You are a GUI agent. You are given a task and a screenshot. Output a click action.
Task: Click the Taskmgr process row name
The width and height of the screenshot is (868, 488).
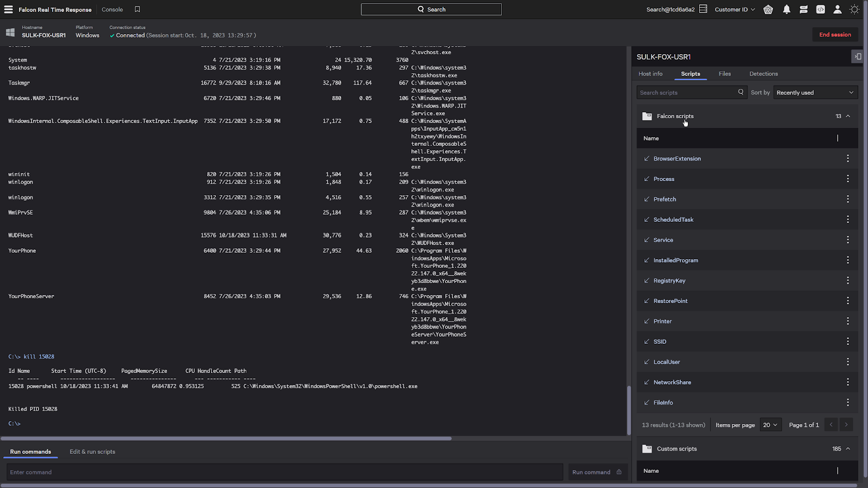tap(19, 83)
